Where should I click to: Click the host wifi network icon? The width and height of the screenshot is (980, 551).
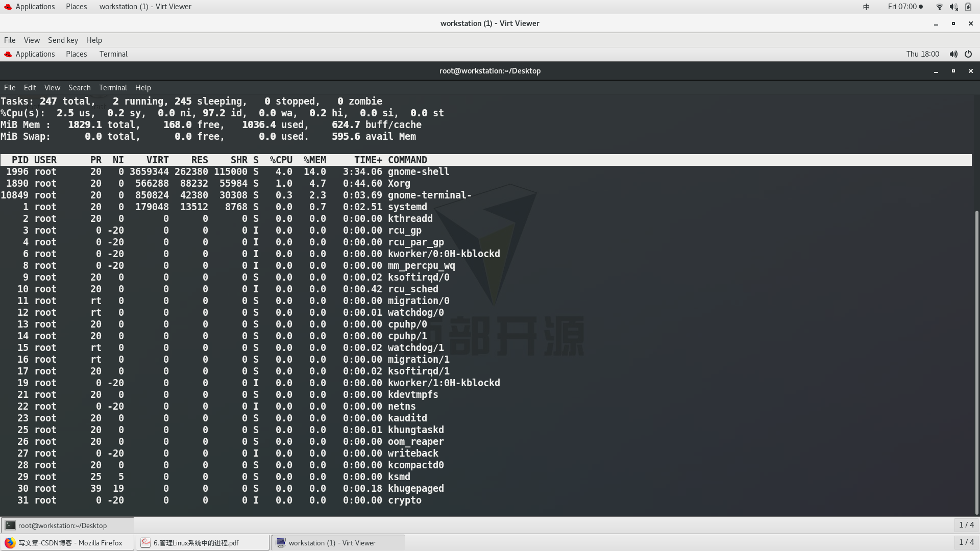coord(939,7)
